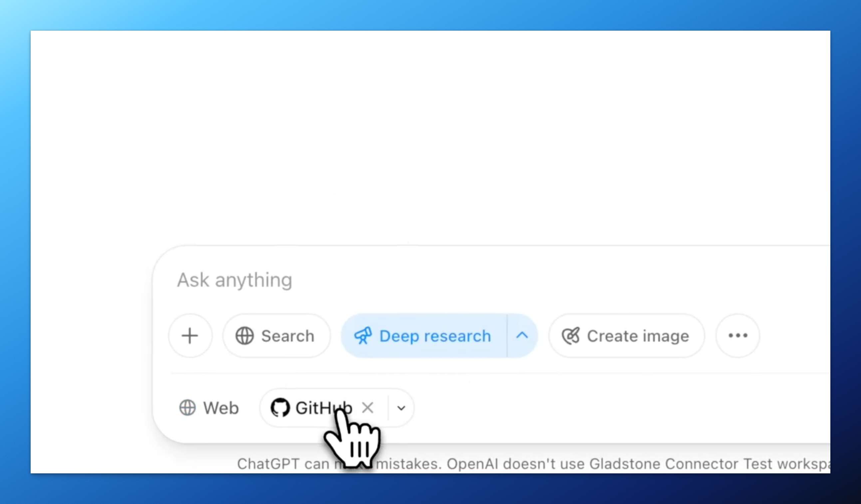Expand the GitHub source dropdown arrow
Viewport: 861px width, 504px height.
pos(401,408)
